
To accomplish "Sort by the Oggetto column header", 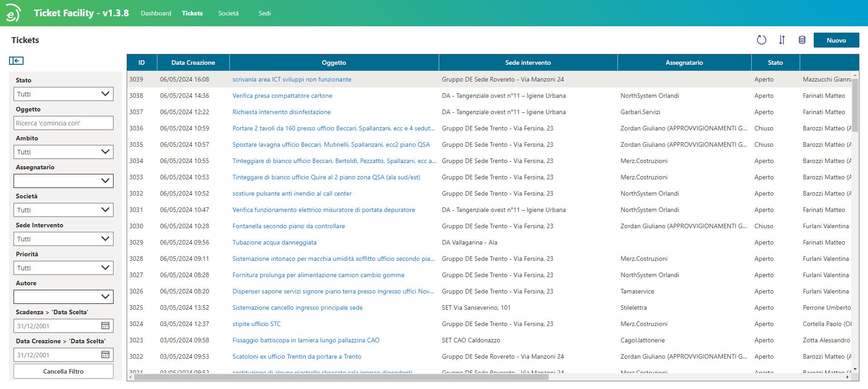I will (334, 62).
